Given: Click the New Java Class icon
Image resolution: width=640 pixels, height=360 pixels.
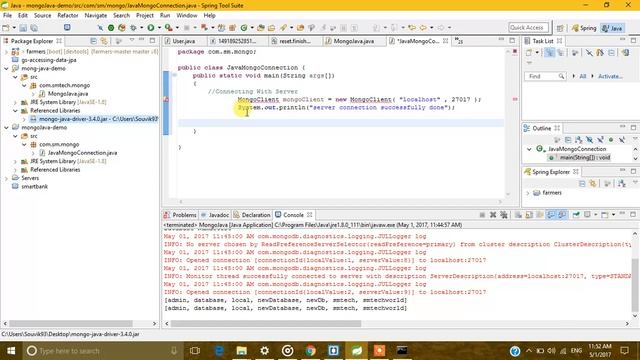Looking at the screenshot, I should (244, 28).
